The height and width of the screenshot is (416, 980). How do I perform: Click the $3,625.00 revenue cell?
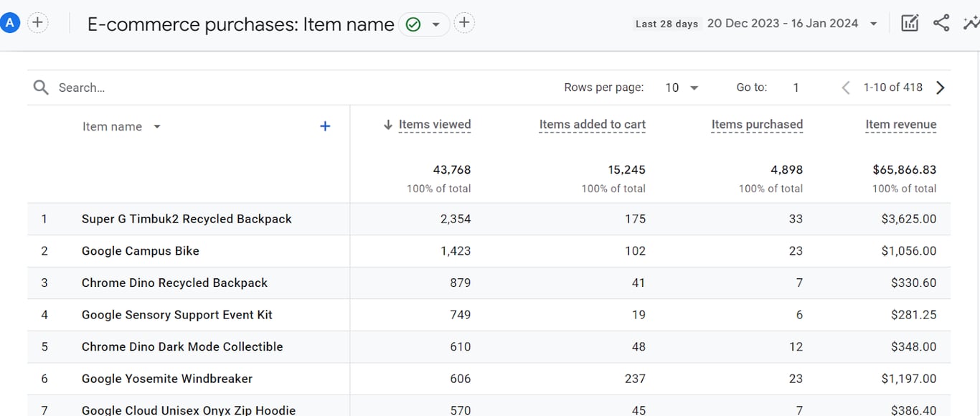click(x=909, y=219)
